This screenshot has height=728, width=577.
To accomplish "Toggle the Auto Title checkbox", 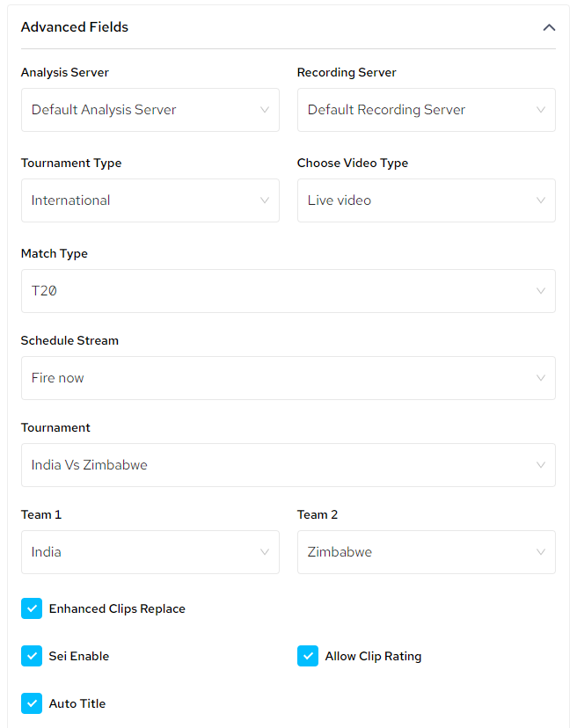I will pos(32,703).
